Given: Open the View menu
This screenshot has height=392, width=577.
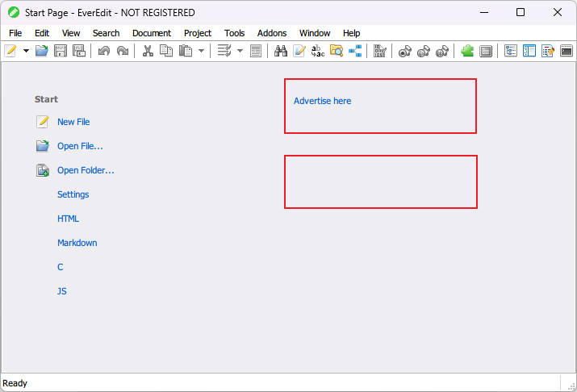Looking at the screenshot, I should click(71, 33).
